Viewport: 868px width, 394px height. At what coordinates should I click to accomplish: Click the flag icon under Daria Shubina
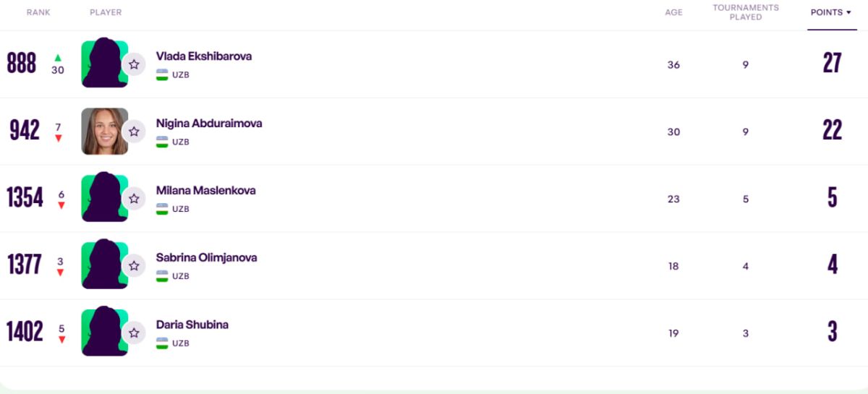click(162, 343)
